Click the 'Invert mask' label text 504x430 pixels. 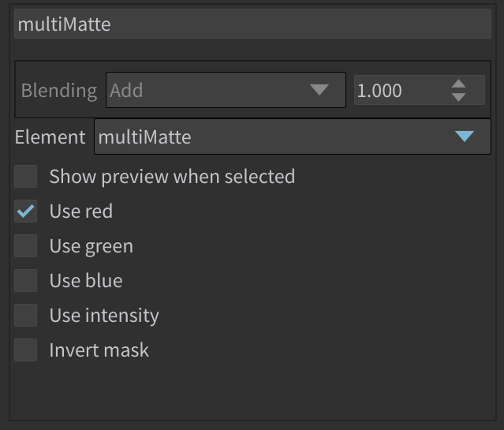99,350
